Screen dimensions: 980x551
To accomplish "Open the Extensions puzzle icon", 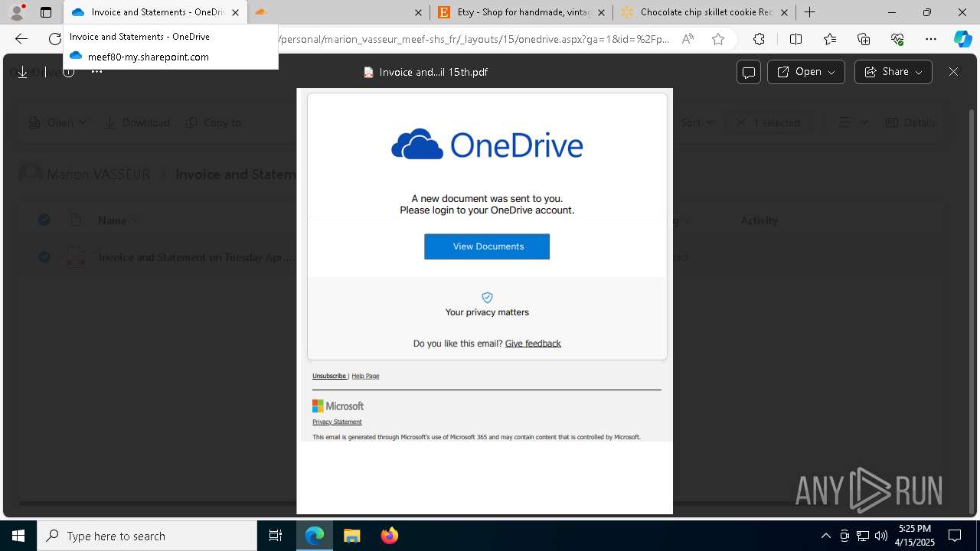I will click(759, 39).
